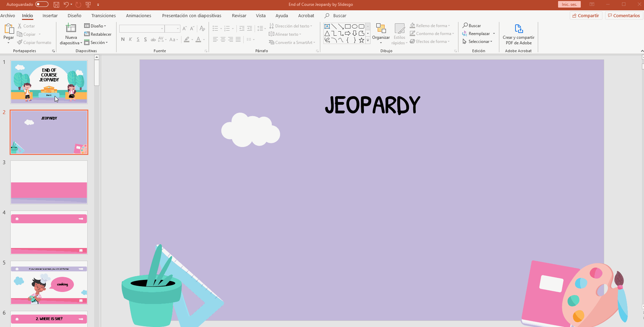Image resolution: width=644 pixels, height=327 pixels.
Task: Open the Diseño layout dropdown
Action: 95,26
